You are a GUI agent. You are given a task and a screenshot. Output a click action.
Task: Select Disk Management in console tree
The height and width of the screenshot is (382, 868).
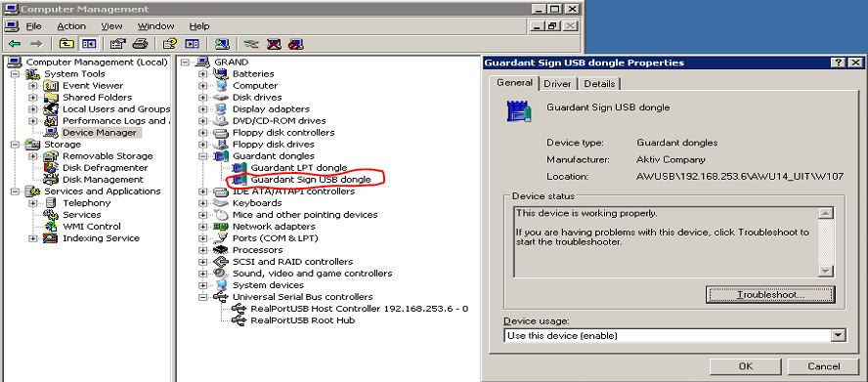click(103, 180)
